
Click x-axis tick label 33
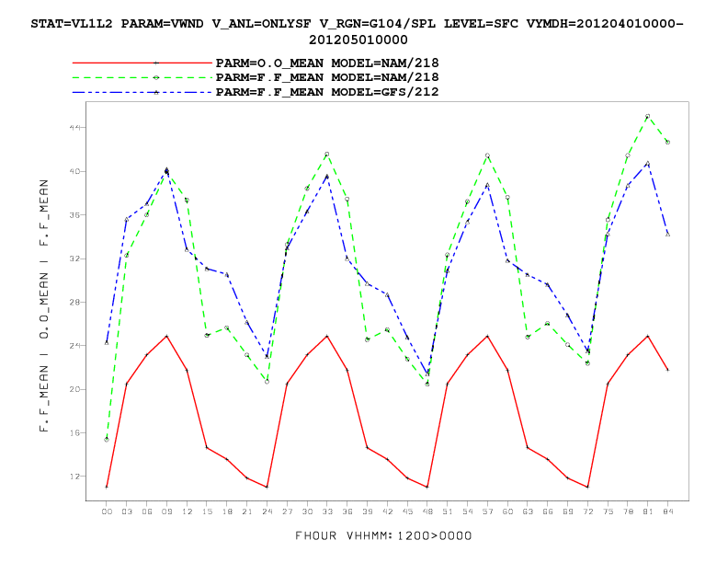[x=327, y=511]
